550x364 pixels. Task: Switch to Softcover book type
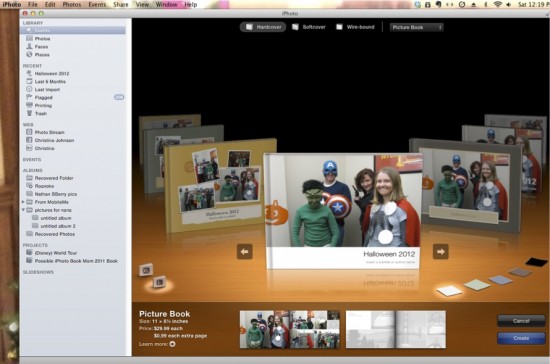point(309,27)
